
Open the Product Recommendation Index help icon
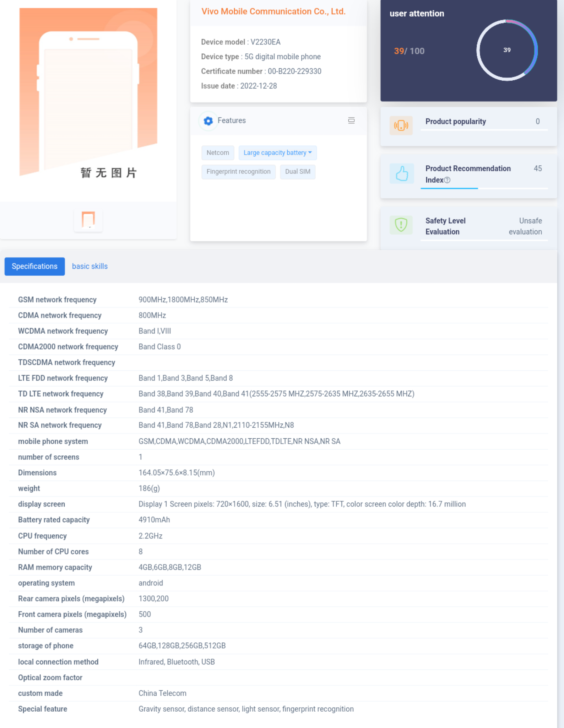point(447,180)
